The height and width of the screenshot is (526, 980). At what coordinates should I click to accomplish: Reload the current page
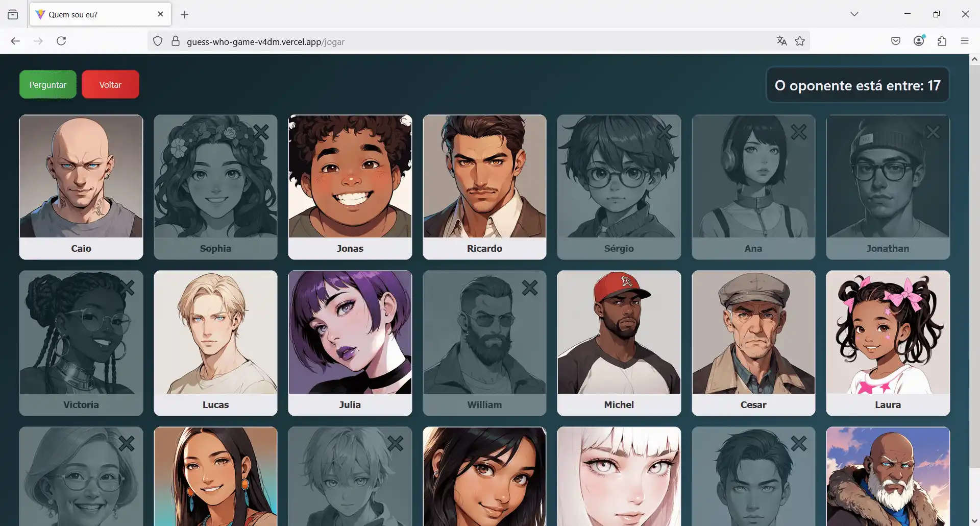click(61, 41)
